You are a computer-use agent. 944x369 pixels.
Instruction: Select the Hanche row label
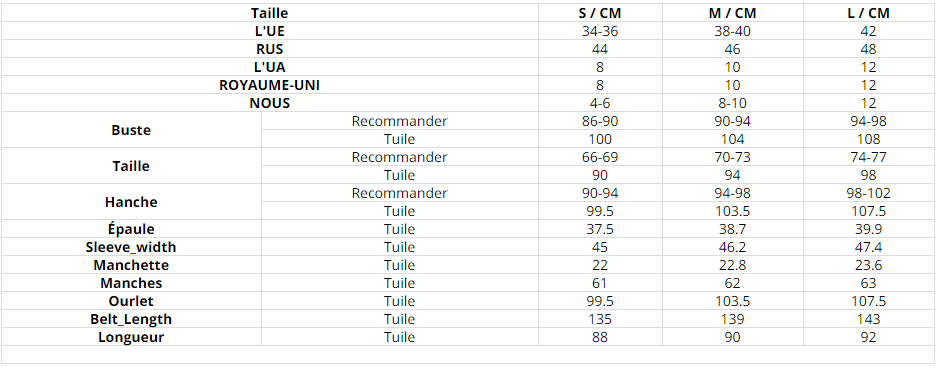click(131, 203)
